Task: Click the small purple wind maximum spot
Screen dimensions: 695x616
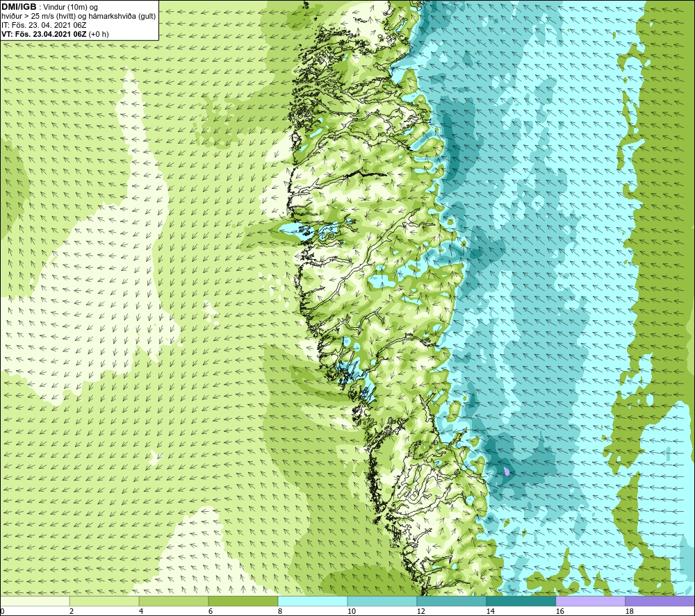Action: pos(507,472)
